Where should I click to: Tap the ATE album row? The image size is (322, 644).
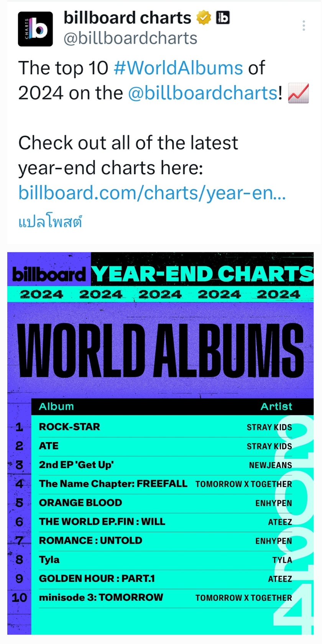[165, 446]
